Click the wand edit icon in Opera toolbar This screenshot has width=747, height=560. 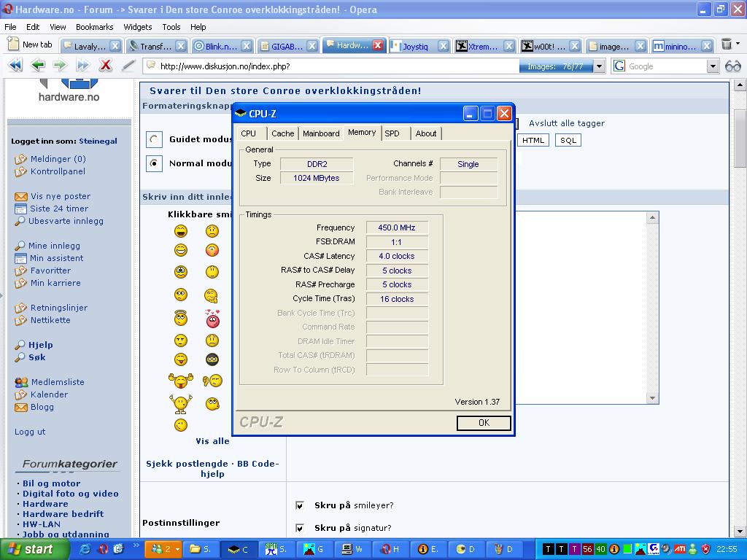pos(128,65)
